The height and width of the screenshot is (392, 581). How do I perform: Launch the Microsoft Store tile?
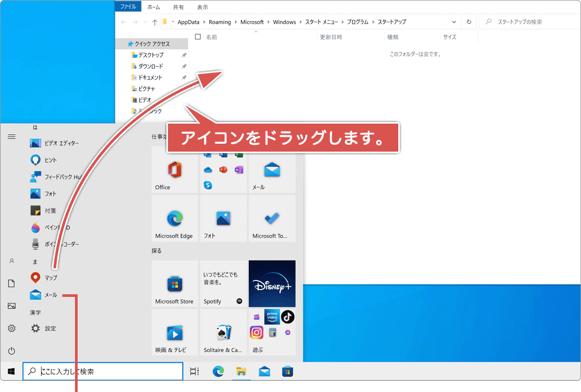[174, 284]
